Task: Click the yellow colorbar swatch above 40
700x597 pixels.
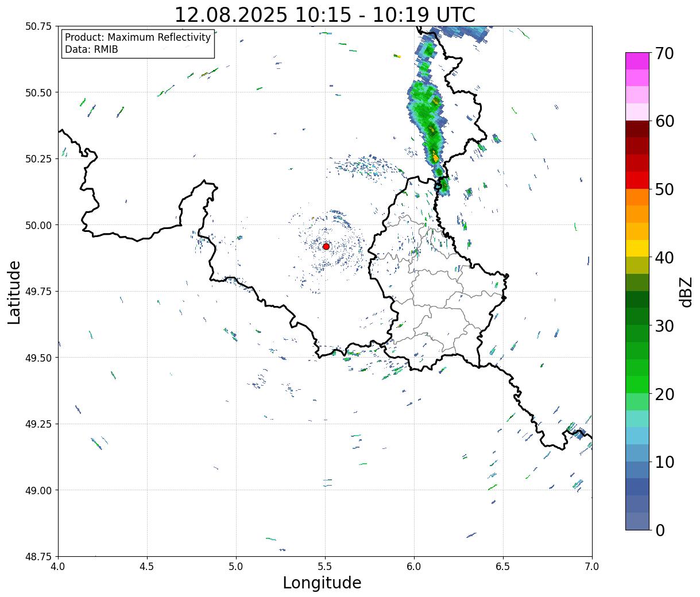Action: 637,248
